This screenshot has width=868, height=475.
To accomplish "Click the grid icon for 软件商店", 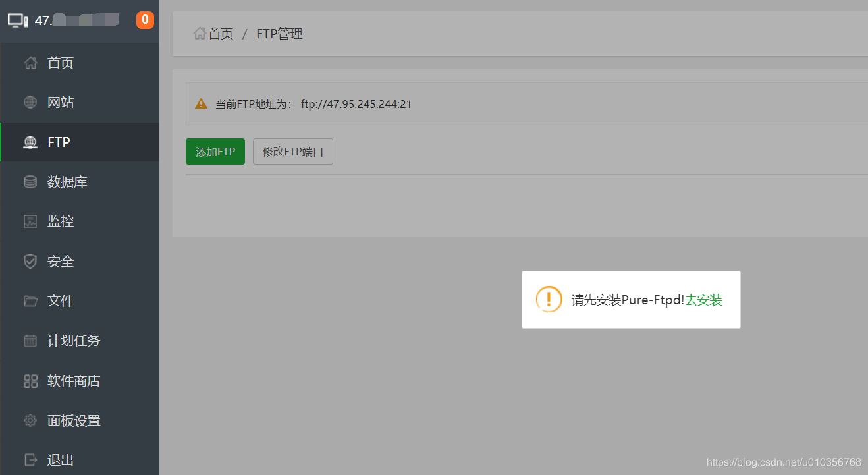I will [x=30, y=381].
